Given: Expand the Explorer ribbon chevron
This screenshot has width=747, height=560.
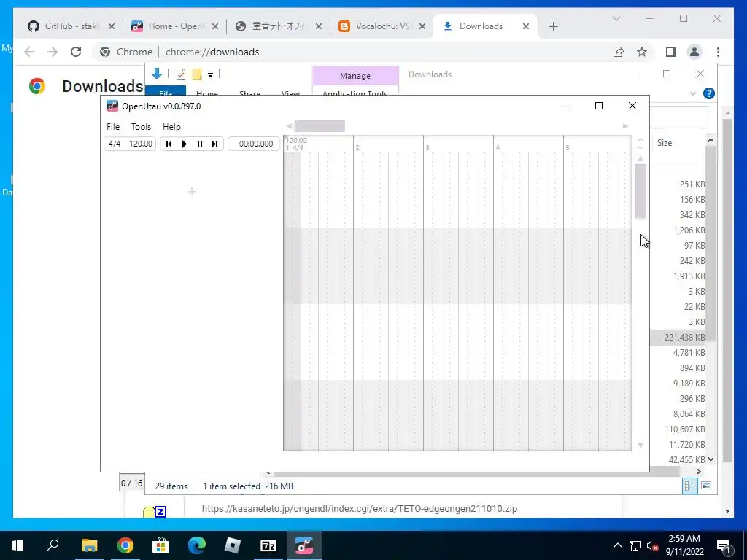Looking at the screenshot, I should click(693, 93).
